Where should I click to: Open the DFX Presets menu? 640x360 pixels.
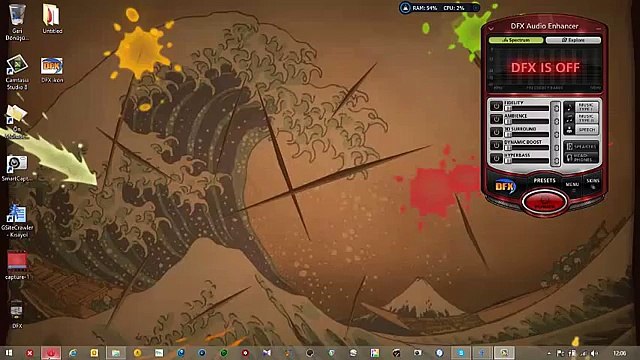[x=544, y=180]
